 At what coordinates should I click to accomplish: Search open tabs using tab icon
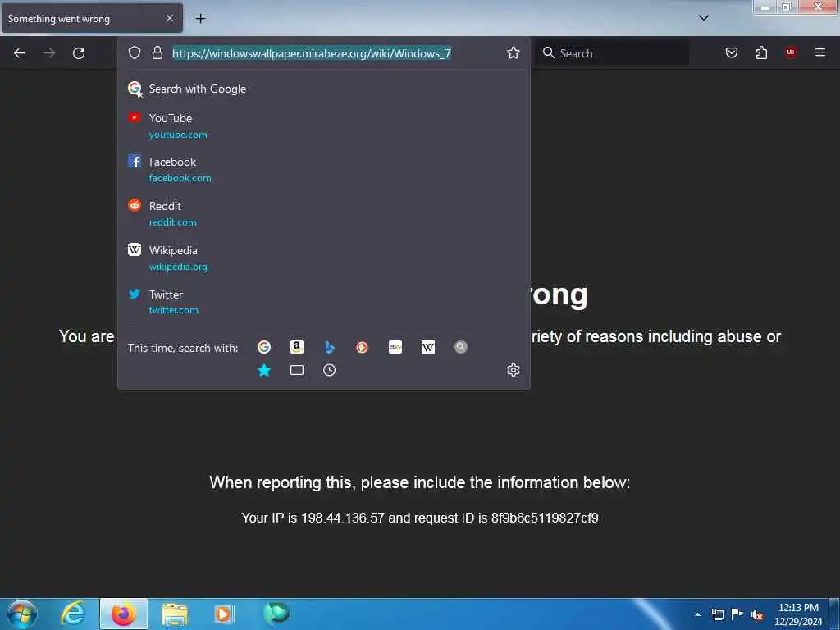(297, 370)
